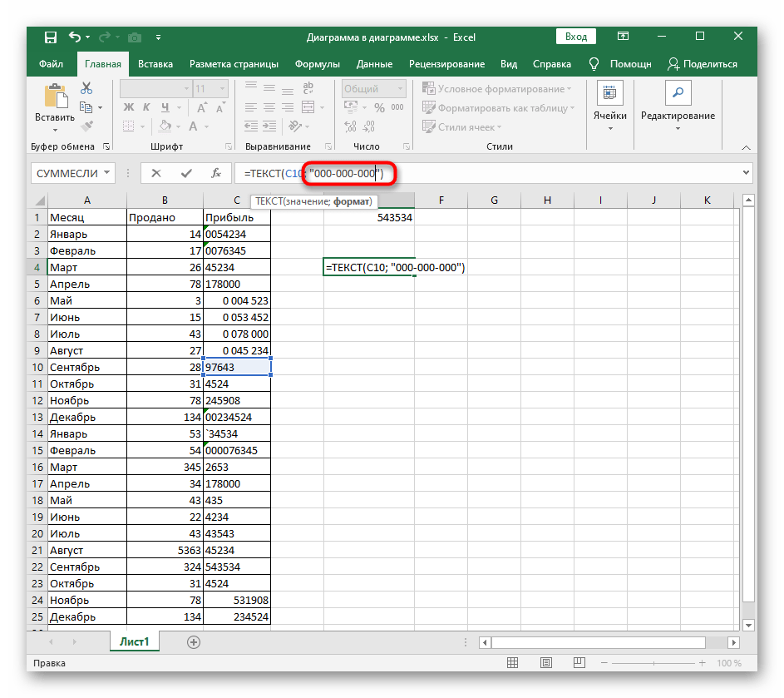
Task: Click the Increase decimal icon
Action: (x=351, y=126)
